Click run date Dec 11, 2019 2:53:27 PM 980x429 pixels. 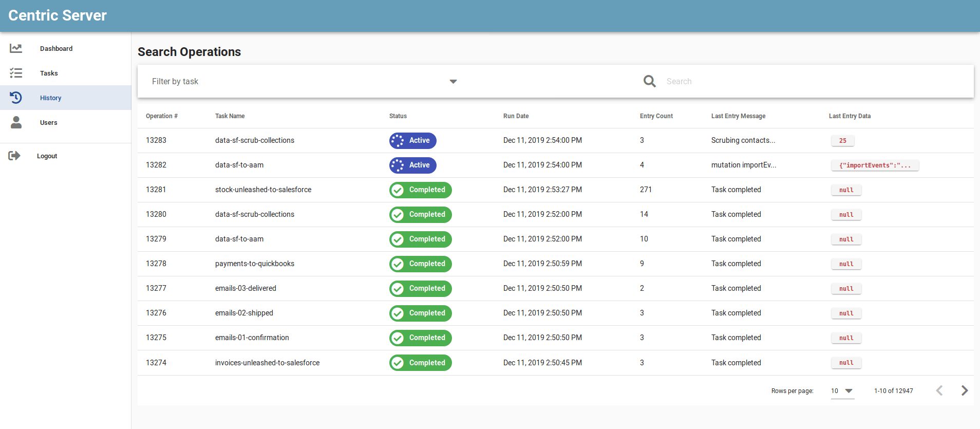(x=542, y=190)
